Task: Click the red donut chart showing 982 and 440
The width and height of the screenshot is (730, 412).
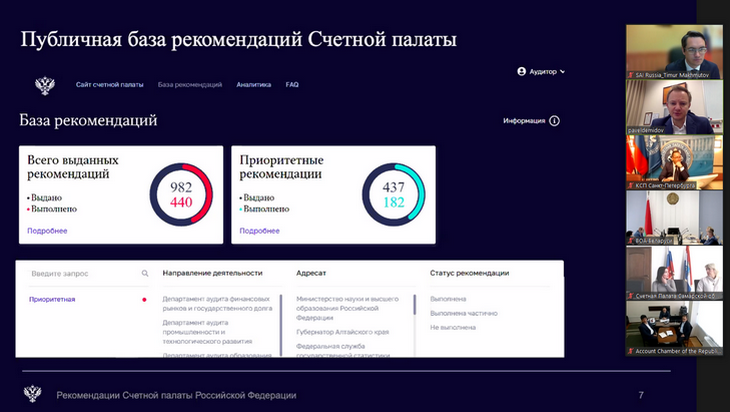Action: 181,195
